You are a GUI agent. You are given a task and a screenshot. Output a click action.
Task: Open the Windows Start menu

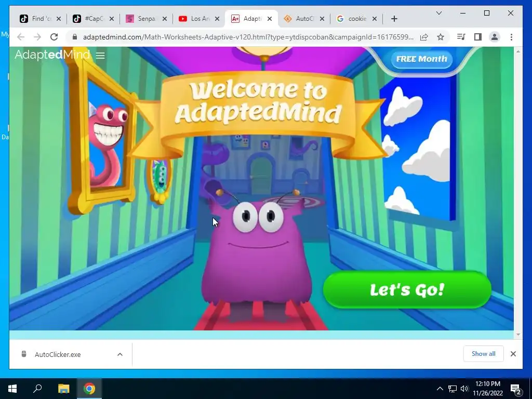[12, 389]
